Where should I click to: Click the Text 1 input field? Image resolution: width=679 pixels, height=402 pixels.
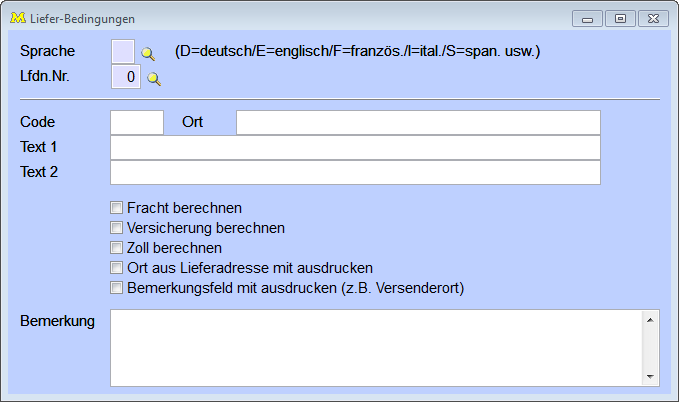(x=355, y=148)
